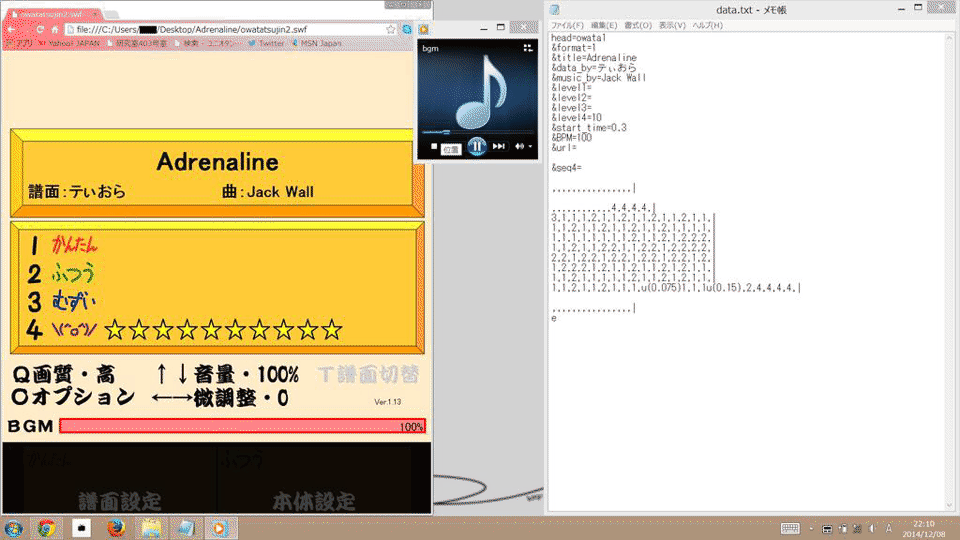Click the system tray volume icon
This screenshot has width=960, height=540.
pyautogui.click(x=872, y=528)
